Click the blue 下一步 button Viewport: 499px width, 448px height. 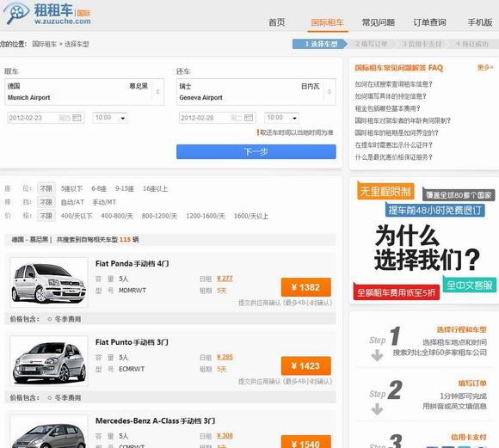(256, 152)
